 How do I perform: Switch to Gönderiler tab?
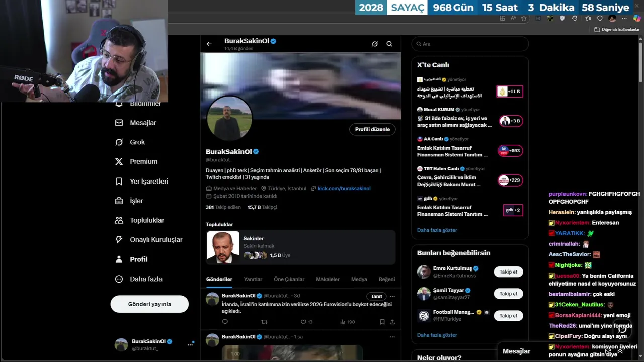[219, 279]
